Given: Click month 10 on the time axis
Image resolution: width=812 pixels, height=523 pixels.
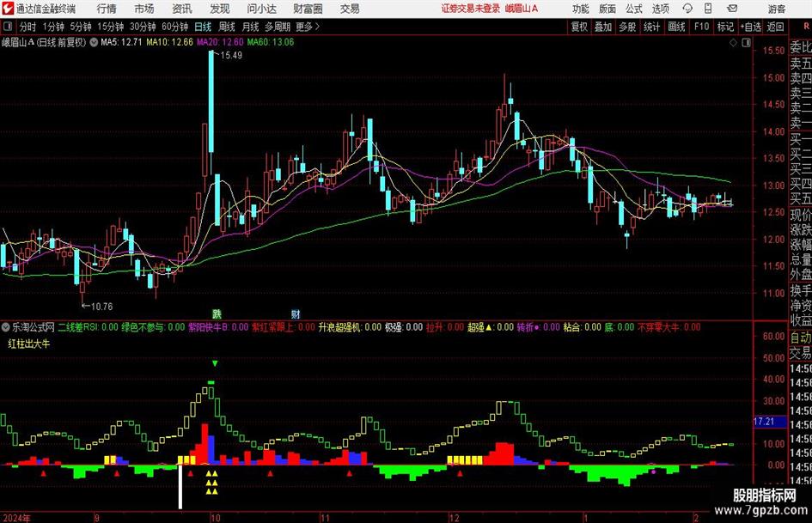Looking at the screenshot, I should [x=216, y=518].
